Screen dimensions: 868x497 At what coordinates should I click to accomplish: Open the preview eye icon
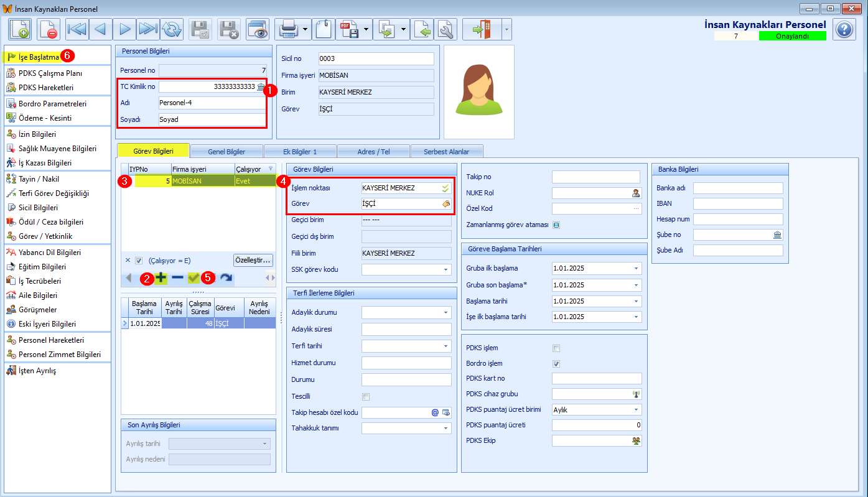[x=258, y=29]
